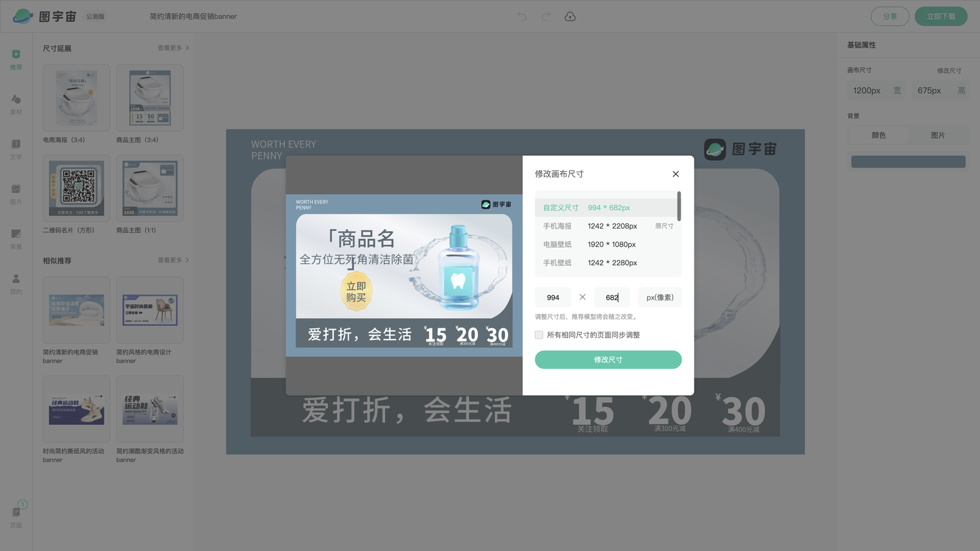Screen dimensions: 980x551
Task: Click the 公测版 label
Action: coord(95,16)
